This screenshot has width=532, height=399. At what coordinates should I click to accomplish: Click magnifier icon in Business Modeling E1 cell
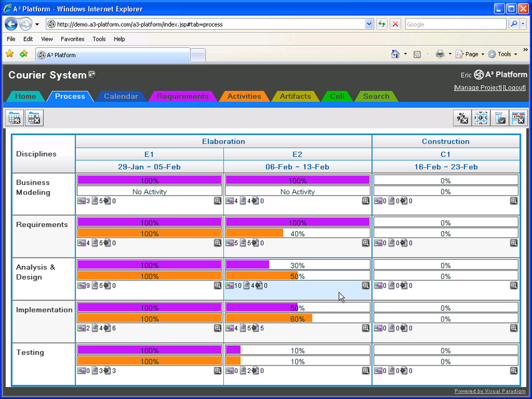(x=218, y=201)
